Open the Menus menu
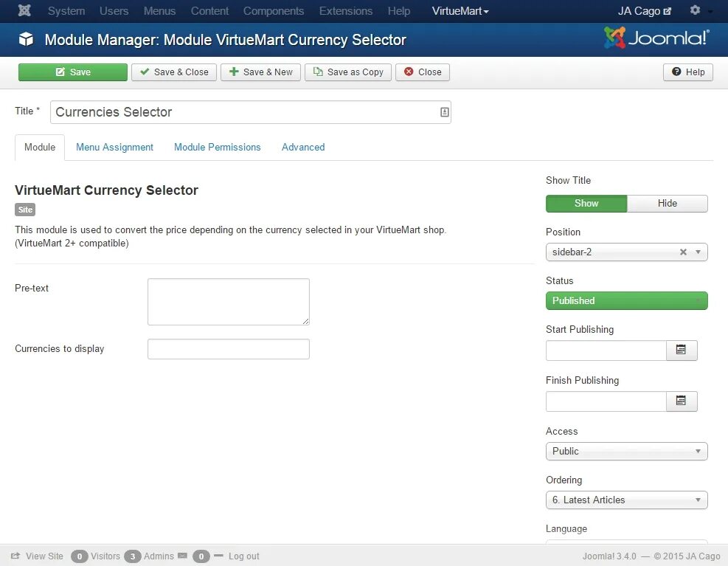This screenshot has width=728, height=566. 159,10
